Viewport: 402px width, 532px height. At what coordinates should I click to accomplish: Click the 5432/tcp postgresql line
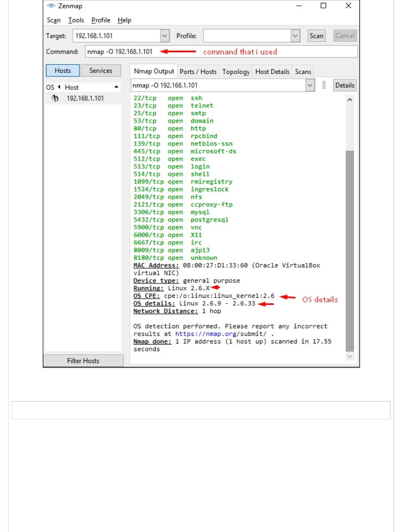point(181,220)
